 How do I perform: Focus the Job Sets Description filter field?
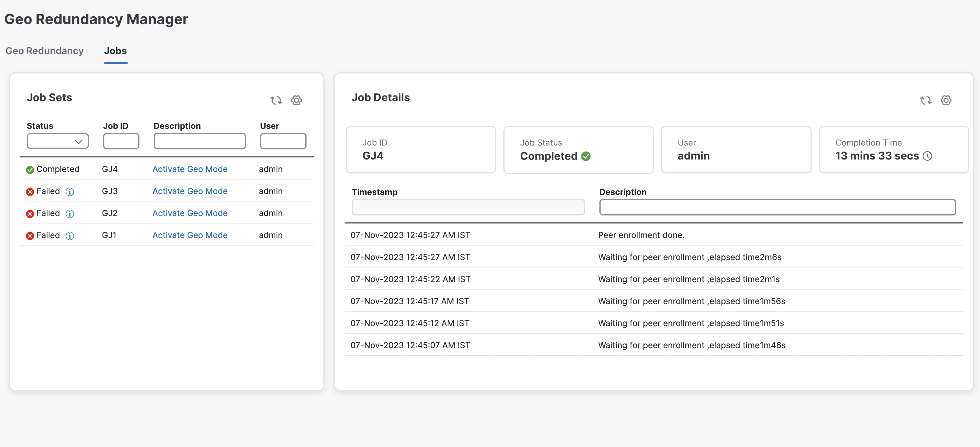[x=199, y=141]
